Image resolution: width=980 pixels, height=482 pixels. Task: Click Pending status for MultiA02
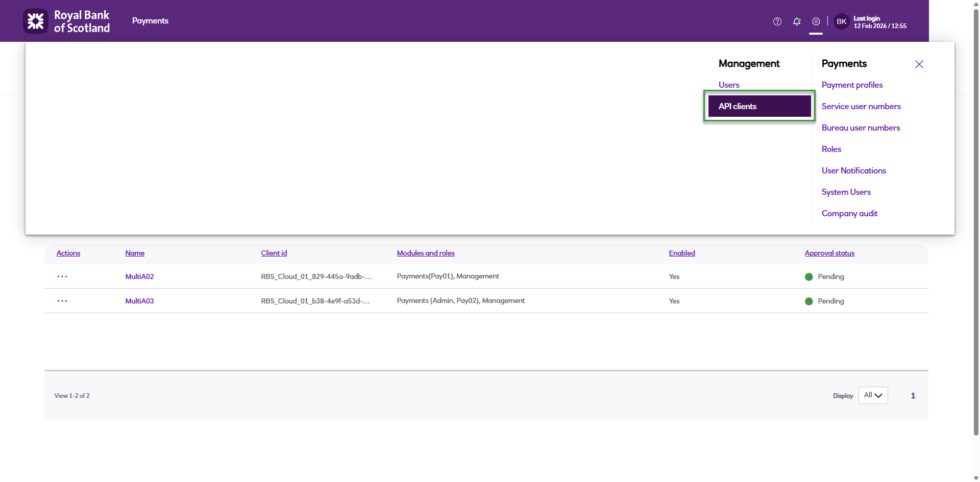pyautogui.click(x=824, y=277)
